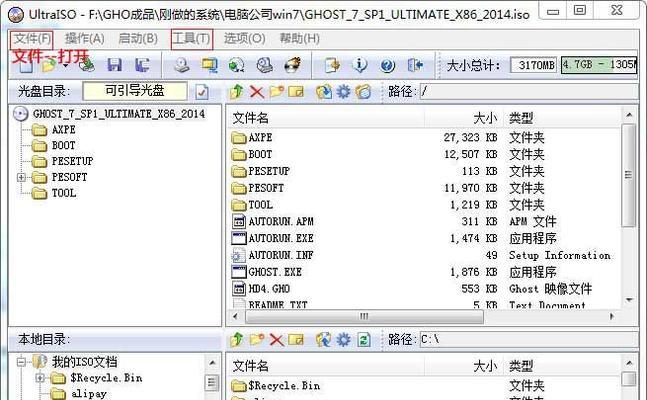Screen dimensions: 647x400
Task: Select GHOST_7_SP1_ULTIMATE_X86_2014 root in tree
Action: (119, 114)
